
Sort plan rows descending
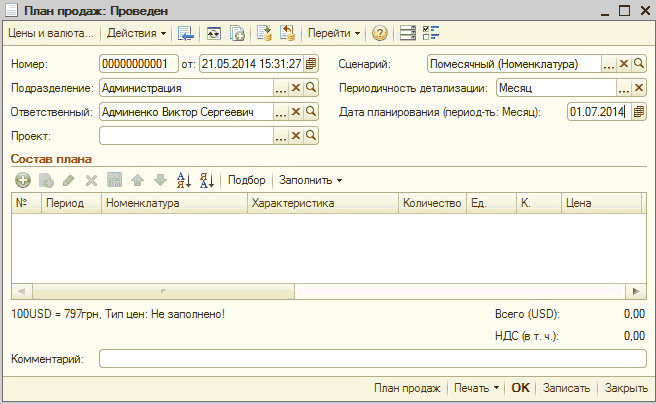coord(207,180)
